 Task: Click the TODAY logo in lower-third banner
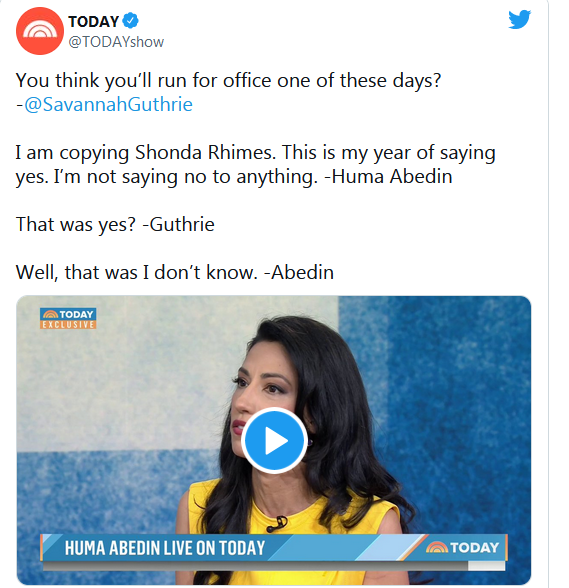(x=463, y=548)
